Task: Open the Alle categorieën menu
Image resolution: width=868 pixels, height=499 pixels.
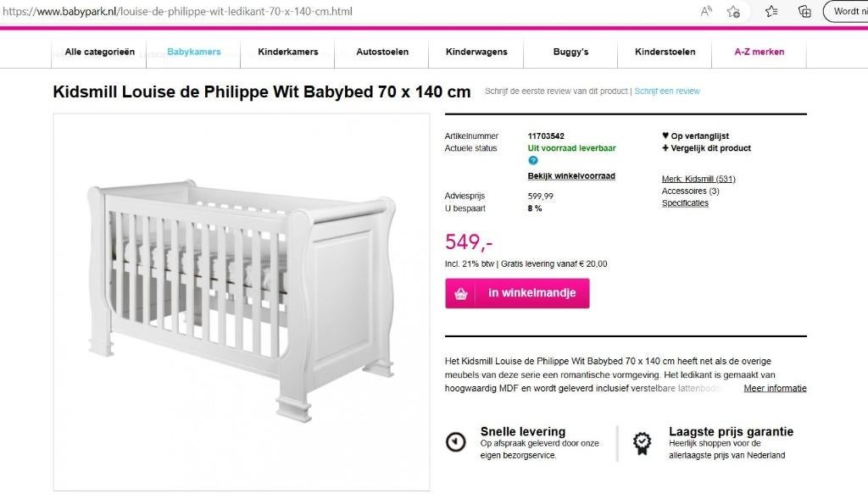Action: (x=98, y=52)
